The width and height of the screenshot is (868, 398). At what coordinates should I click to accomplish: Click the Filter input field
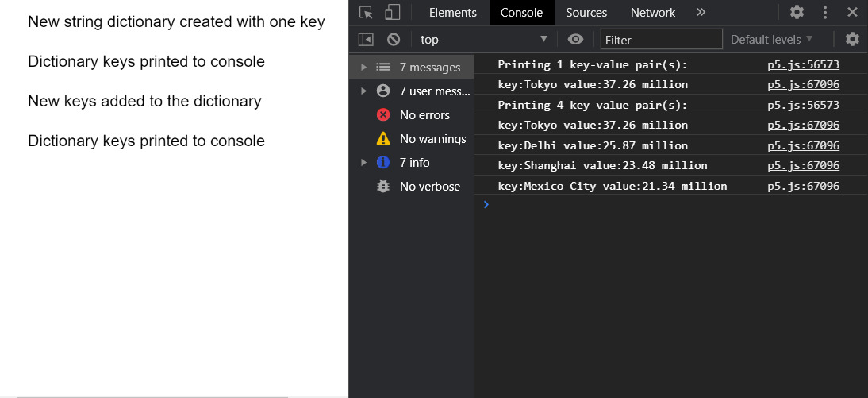coord(662,39)
